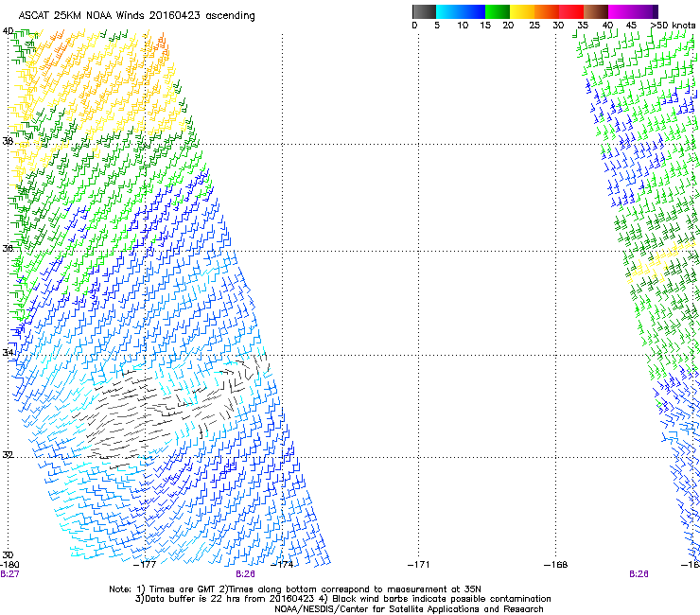Click latitude label 32

(8, 455)
